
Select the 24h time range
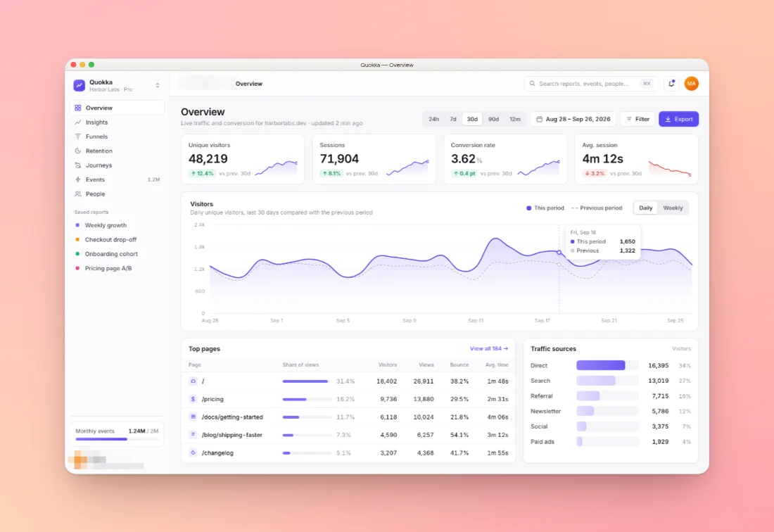433,120
